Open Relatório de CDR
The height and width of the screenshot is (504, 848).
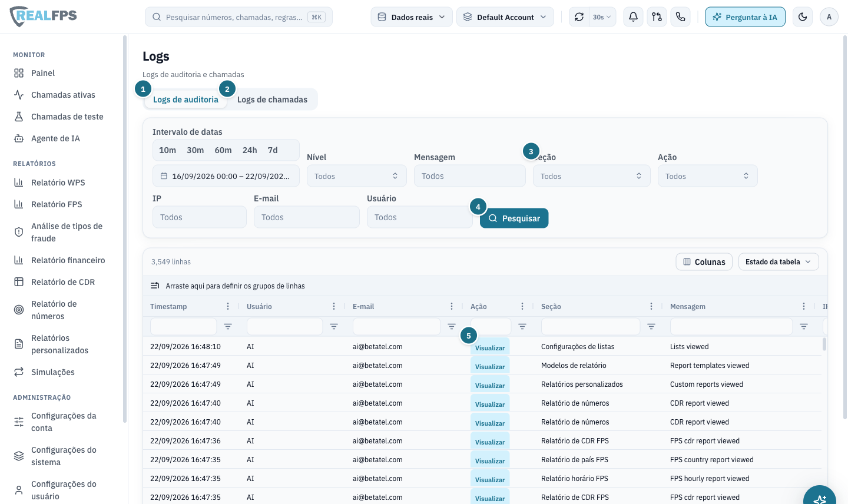65,282
